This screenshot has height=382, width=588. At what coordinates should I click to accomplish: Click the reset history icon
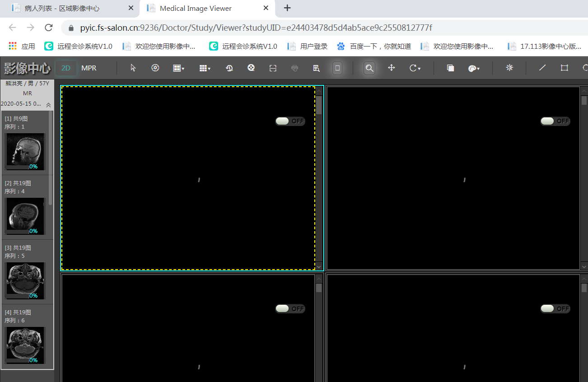tap(229, 68)
